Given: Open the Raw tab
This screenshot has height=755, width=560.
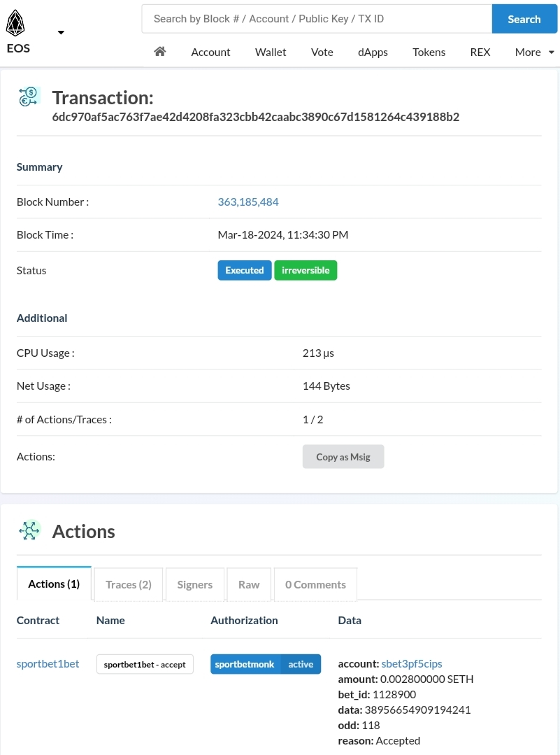Looking at the screenshot, I should click(249, 584).
